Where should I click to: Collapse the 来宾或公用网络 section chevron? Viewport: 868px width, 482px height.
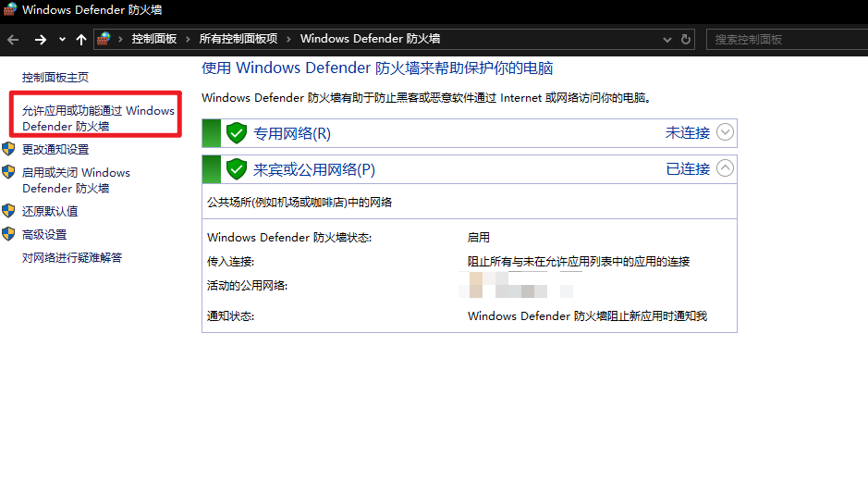[x=725, y=167]
